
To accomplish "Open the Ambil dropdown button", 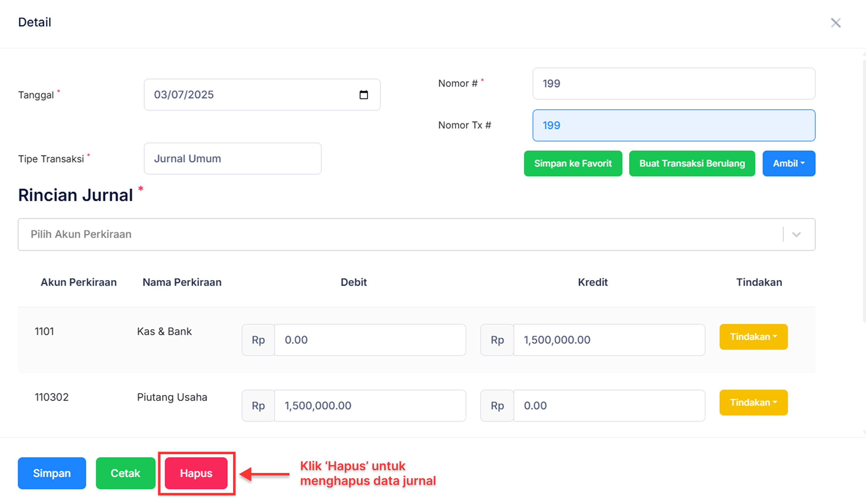I will pyautogui.click(x=788, y=163).
